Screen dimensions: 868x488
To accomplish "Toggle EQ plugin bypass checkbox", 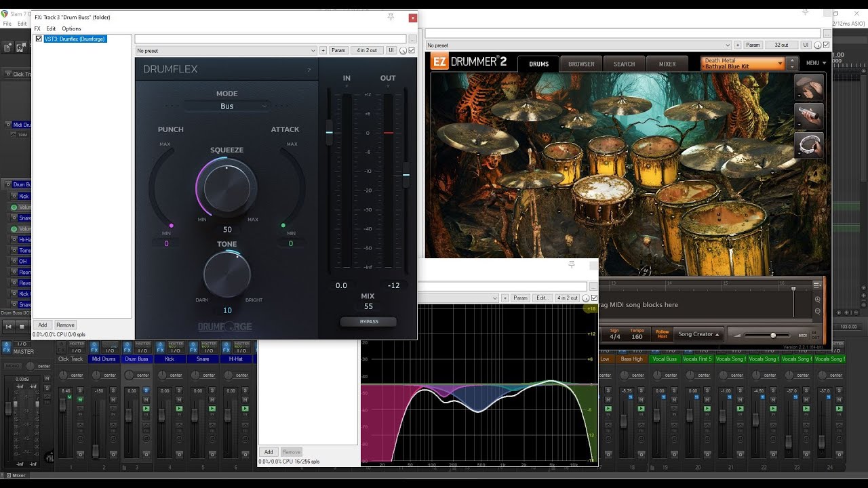I will point(595,298).
